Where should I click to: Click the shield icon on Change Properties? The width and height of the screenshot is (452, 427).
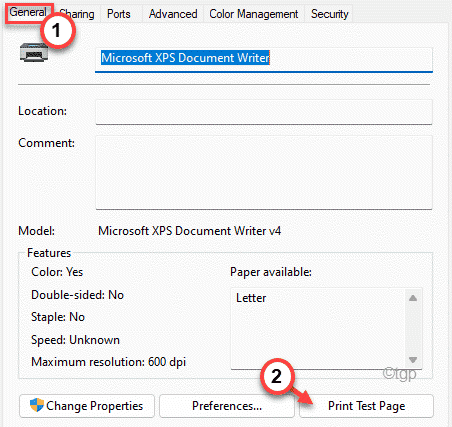pos(37,405)
